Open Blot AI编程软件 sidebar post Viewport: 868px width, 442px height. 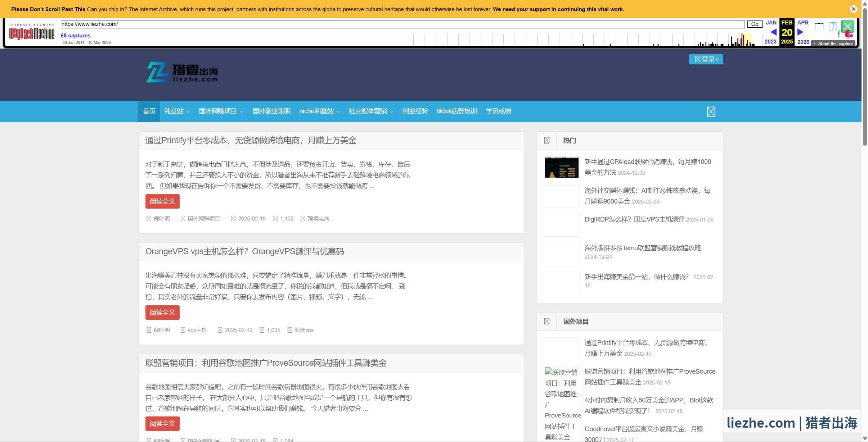coord(649,406)
